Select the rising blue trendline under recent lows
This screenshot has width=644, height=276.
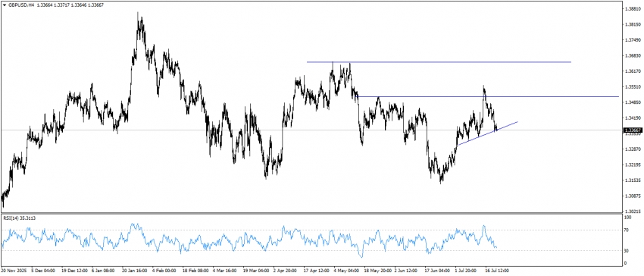(487, 133)
